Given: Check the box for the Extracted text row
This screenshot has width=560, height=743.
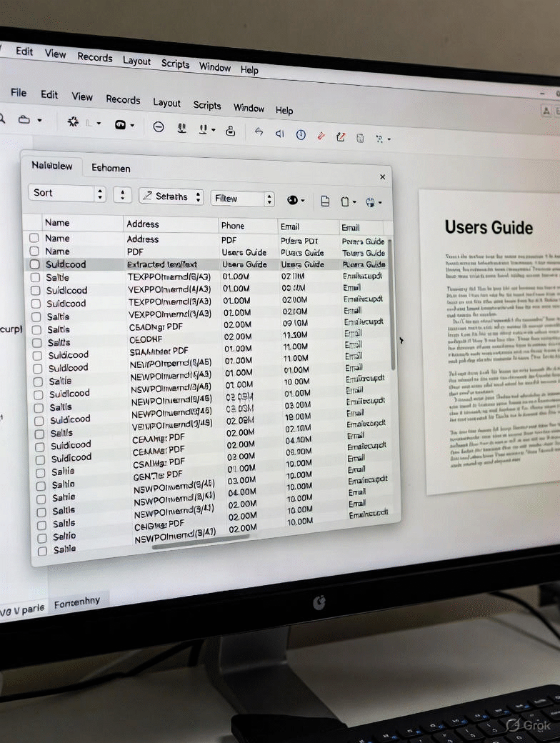Looking at the screenshot, I should [x=34, y=264].
